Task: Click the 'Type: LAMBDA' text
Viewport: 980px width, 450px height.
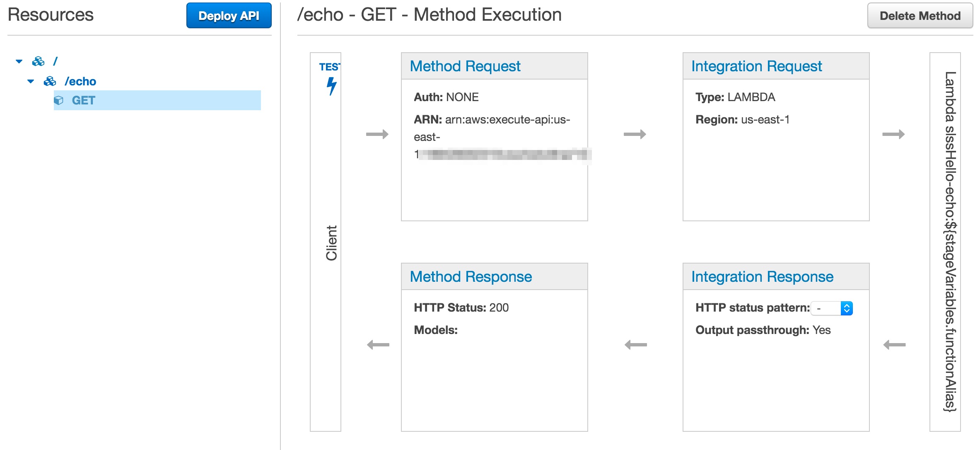Action: 735,97
